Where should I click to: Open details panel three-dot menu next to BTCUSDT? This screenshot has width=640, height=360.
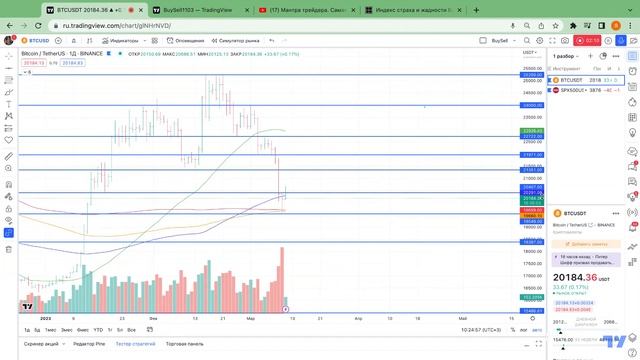[616, 213]
